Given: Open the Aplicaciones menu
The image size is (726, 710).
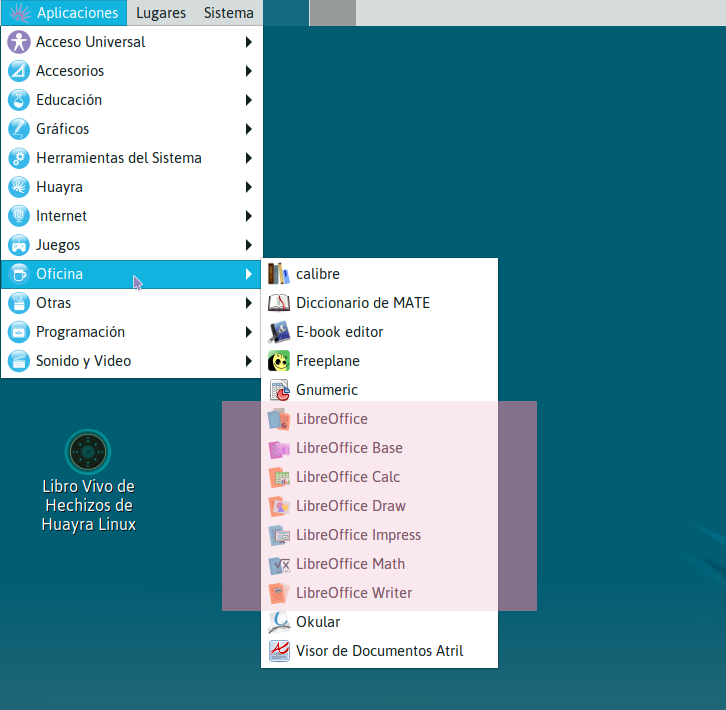Looking at the screenshot, I should click(x=64, y=13).
